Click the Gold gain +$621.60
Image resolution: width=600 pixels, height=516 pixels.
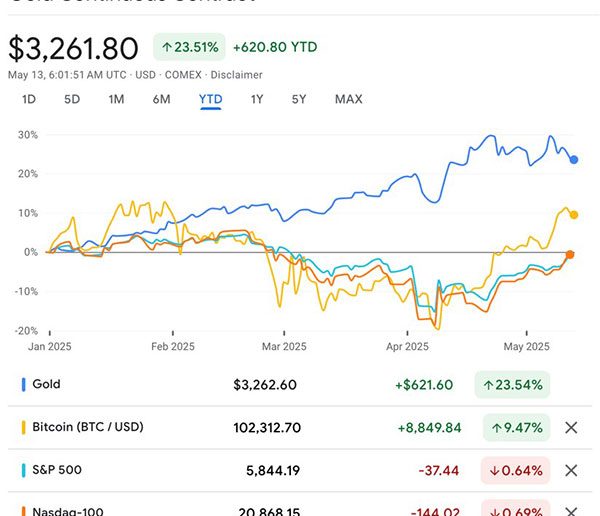[x=424, y=385]
